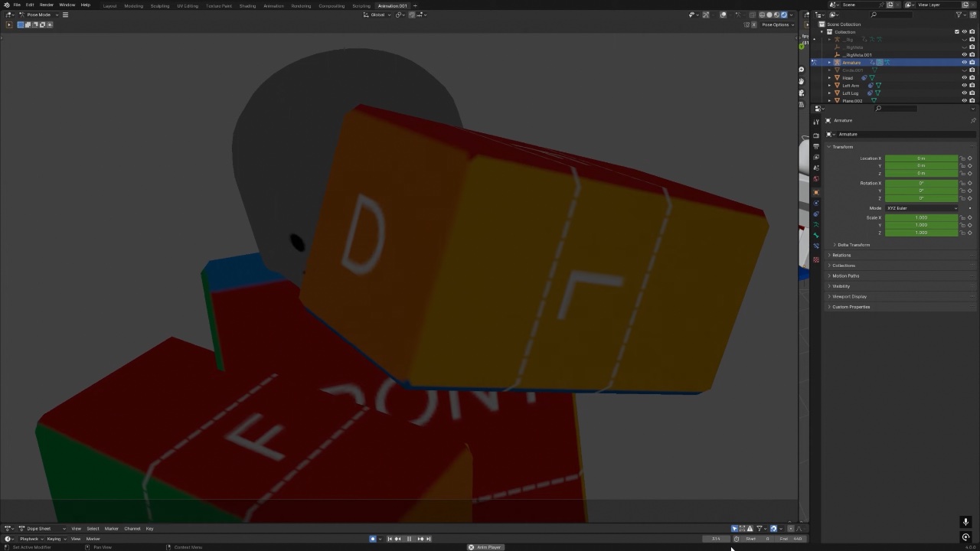The height and width of the screenshot is (551, 980).
Task: Toggle visibility of the Left Arm object
Action: tap(965, 85)
